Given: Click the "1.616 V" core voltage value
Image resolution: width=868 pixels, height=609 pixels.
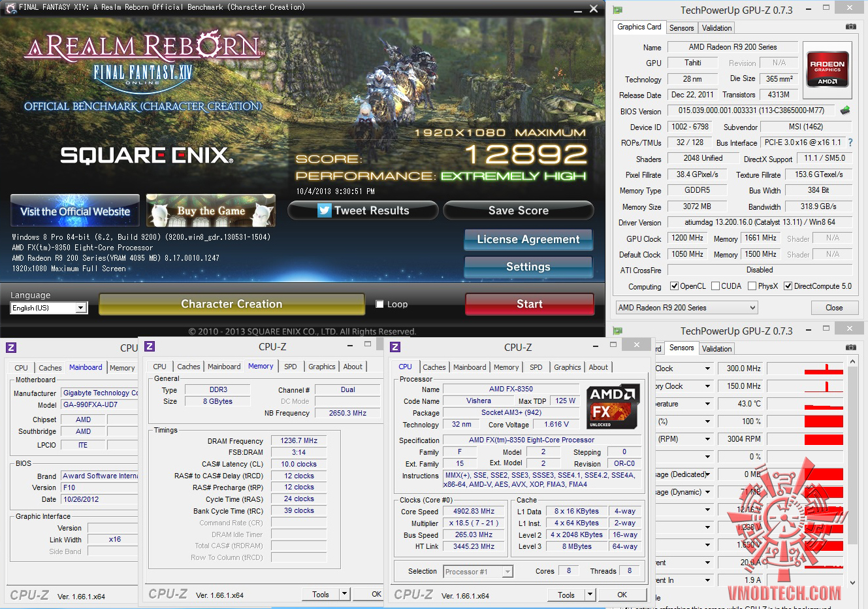Looking at the screenshot, I should [x=557, y=424].
